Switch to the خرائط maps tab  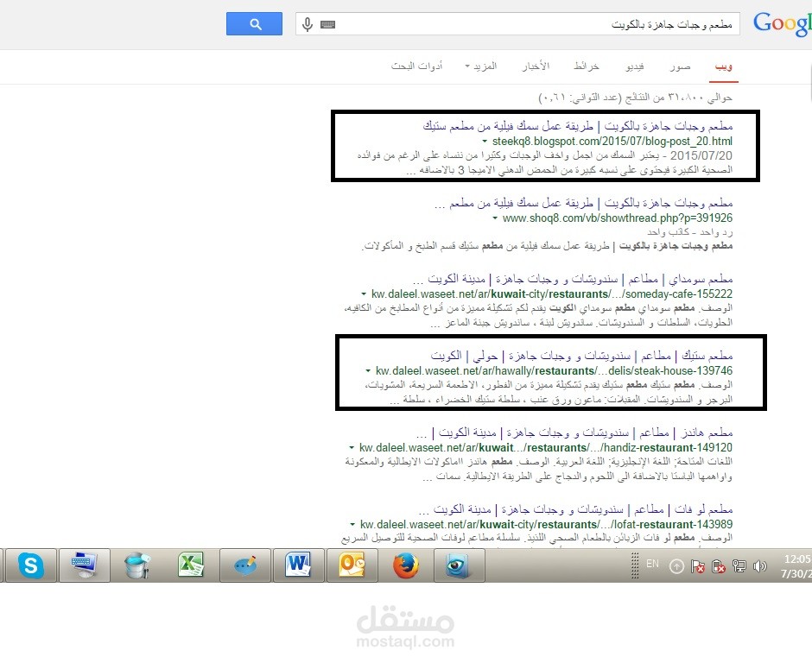pyautogui.click(x=587, y=66)
